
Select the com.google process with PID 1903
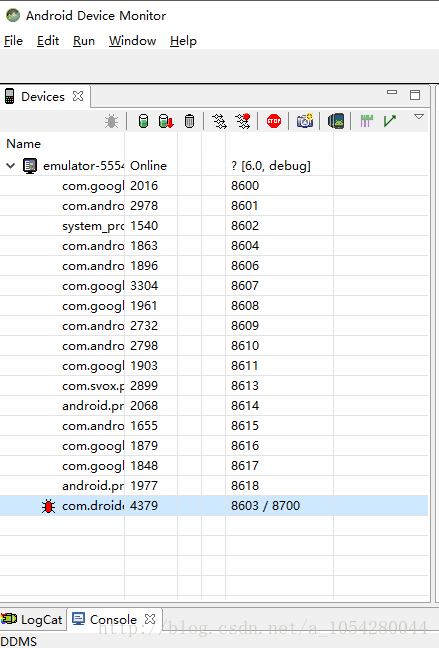point(214,366)
